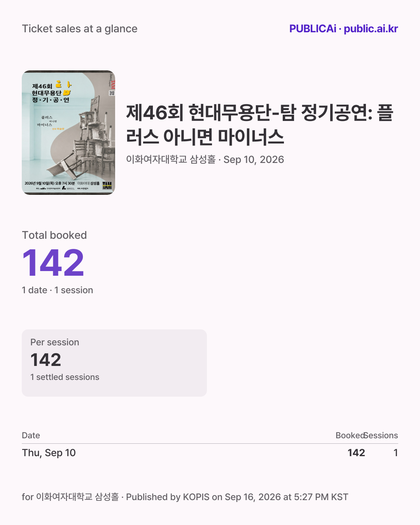Click the QR code on the poster
Image resolution: width=420 pixels, height=525 pixels.
tap(112, 93)
